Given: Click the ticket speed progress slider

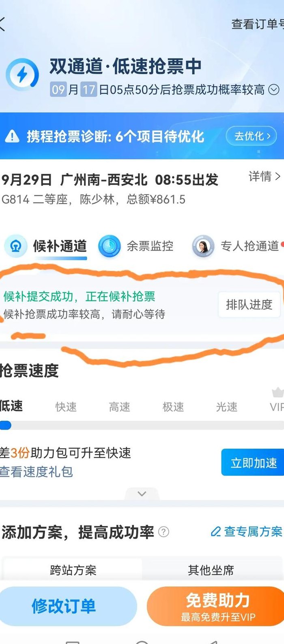Looking at the screenshot, I should [x=142, y=426].
